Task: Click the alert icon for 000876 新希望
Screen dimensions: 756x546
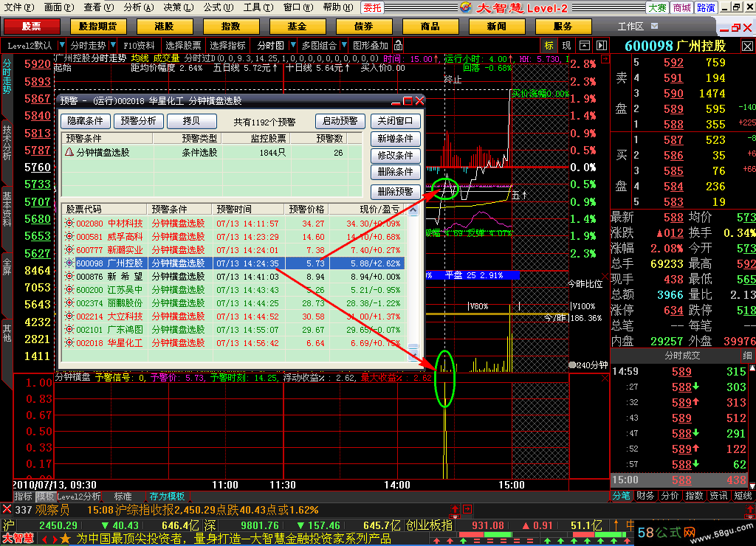Action: click(69, 276)
